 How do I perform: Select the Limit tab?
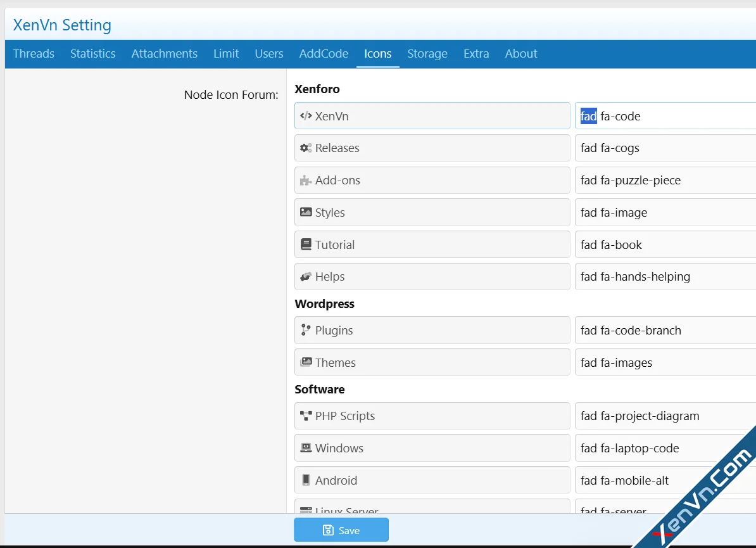(226, 54)
